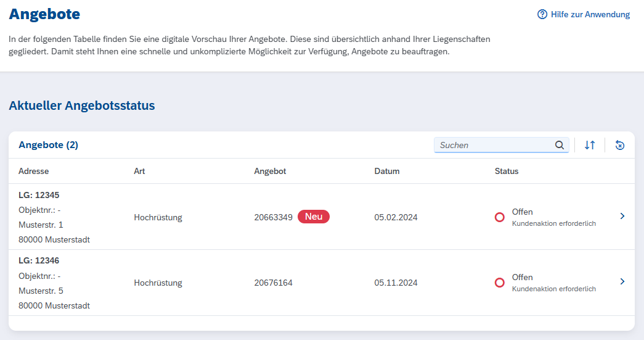Click the red status circle for offer 20676164
Screen dimensions: 644x340
500,283
